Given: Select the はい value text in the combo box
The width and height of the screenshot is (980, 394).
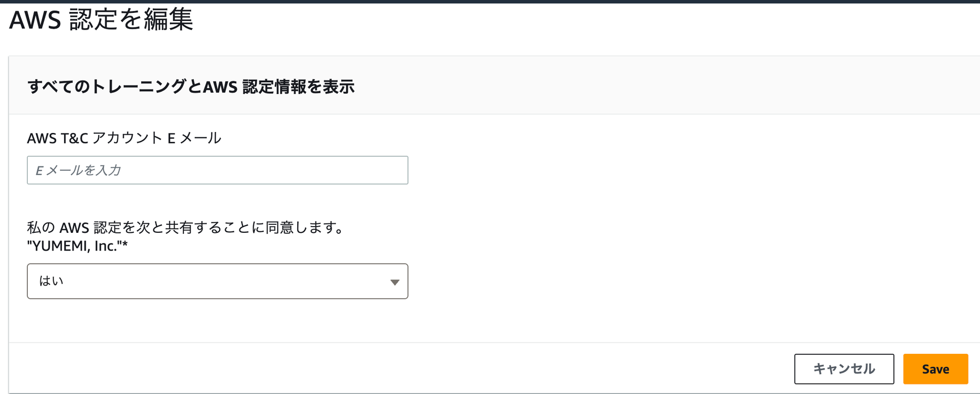Looking at the screenshot, I should tap(51, 281).
